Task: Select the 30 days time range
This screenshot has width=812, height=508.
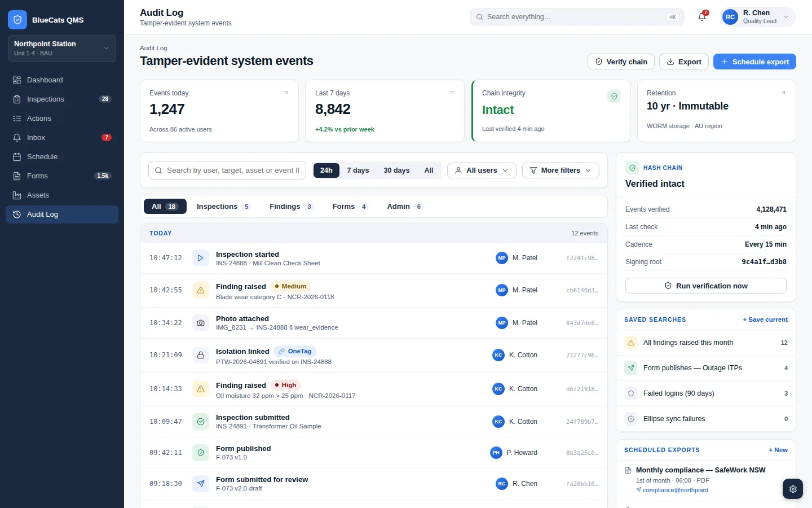Action: click(396, 170)
